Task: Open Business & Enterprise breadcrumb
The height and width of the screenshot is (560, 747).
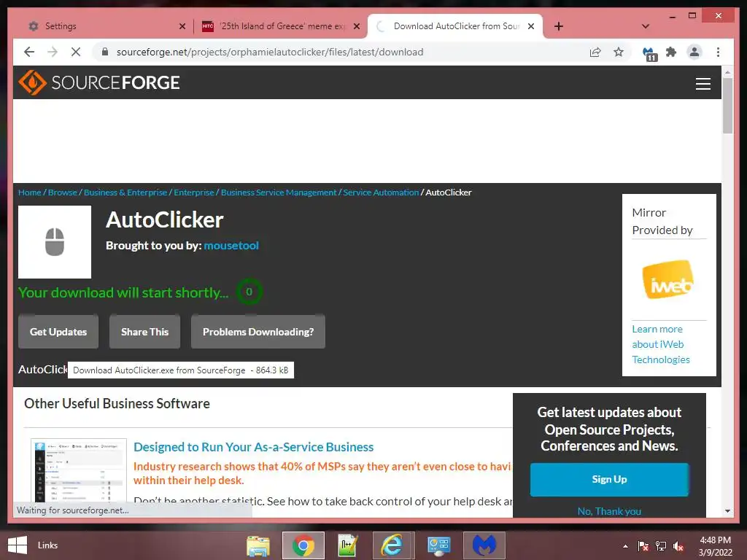Action: pyautogui.click(x=125, y=192)
